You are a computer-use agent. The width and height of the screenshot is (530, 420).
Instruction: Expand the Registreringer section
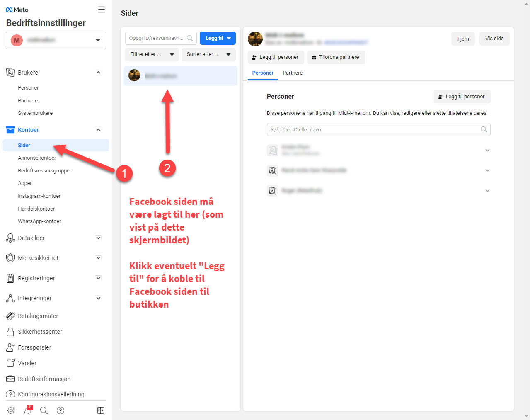(98, 278)
